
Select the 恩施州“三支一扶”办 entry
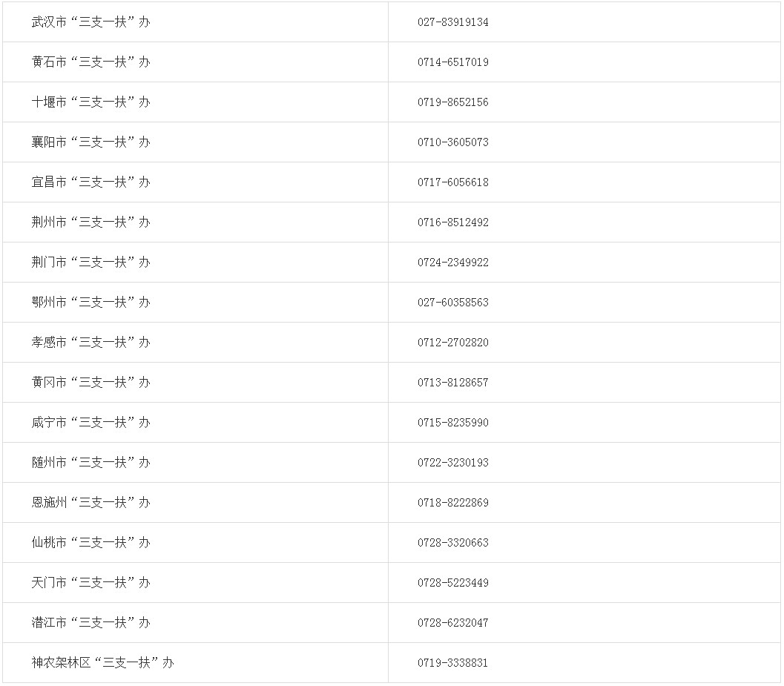click(x=90, y=503)
